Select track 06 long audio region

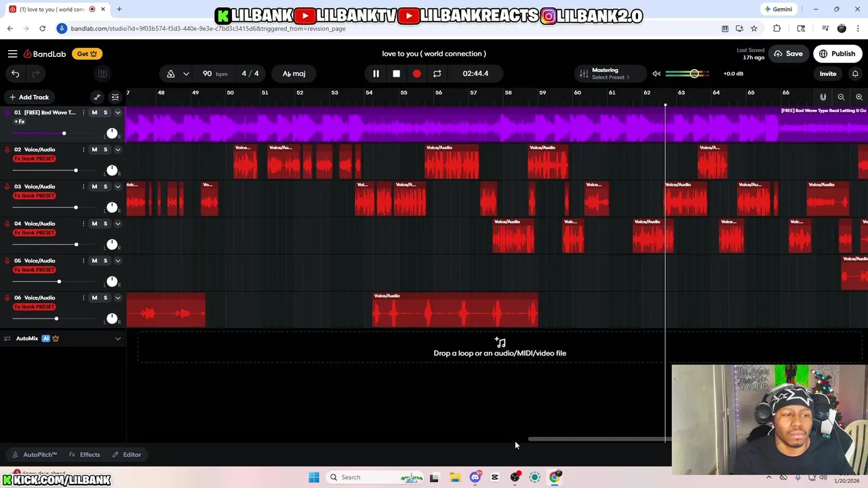tap(455, 310)
